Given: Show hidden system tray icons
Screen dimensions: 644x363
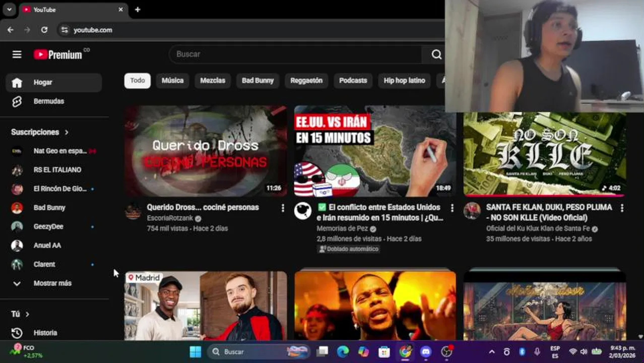Looking at the screenshot, I should [492, 352].
